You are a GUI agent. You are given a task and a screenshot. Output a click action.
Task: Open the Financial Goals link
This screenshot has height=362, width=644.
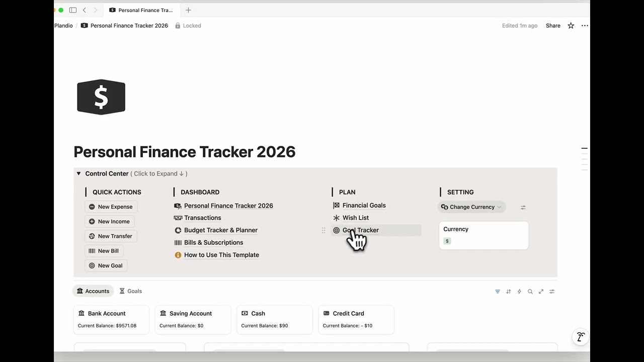coord(364,205)
